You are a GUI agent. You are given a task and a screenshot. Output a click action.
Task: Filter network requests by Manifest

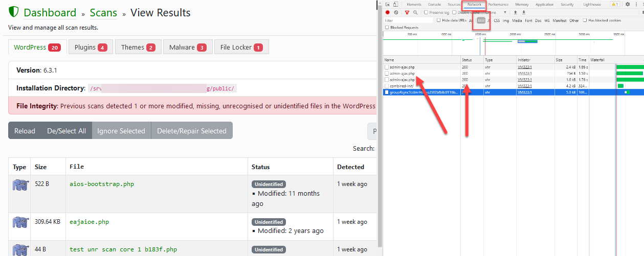click(560, 20)
